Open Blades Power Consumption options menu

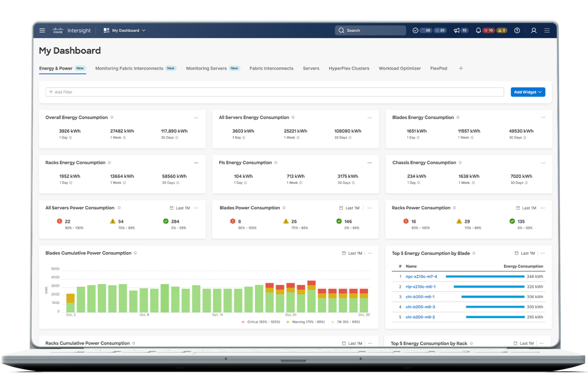click(x=369, y=208)
